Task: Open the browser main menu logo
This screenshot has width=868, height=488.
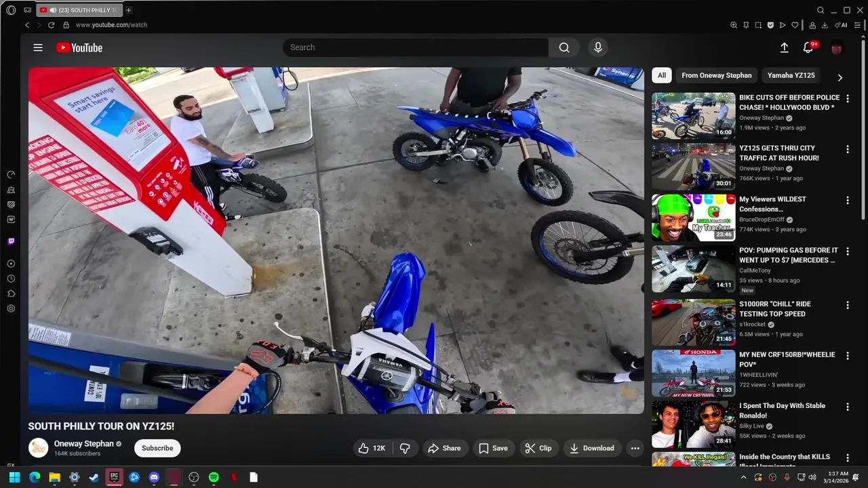Action: pos(11,10)
